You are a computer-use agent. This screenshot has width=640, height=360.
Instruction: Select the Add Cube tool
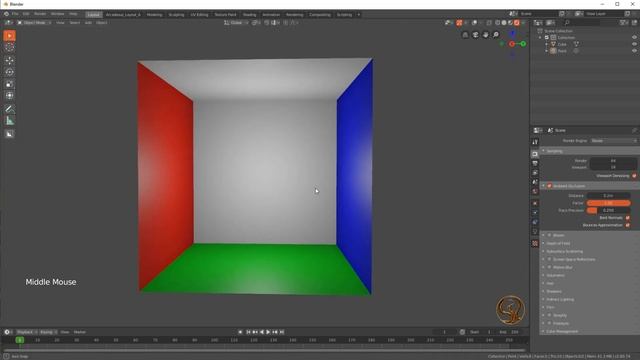click(9, 134)
